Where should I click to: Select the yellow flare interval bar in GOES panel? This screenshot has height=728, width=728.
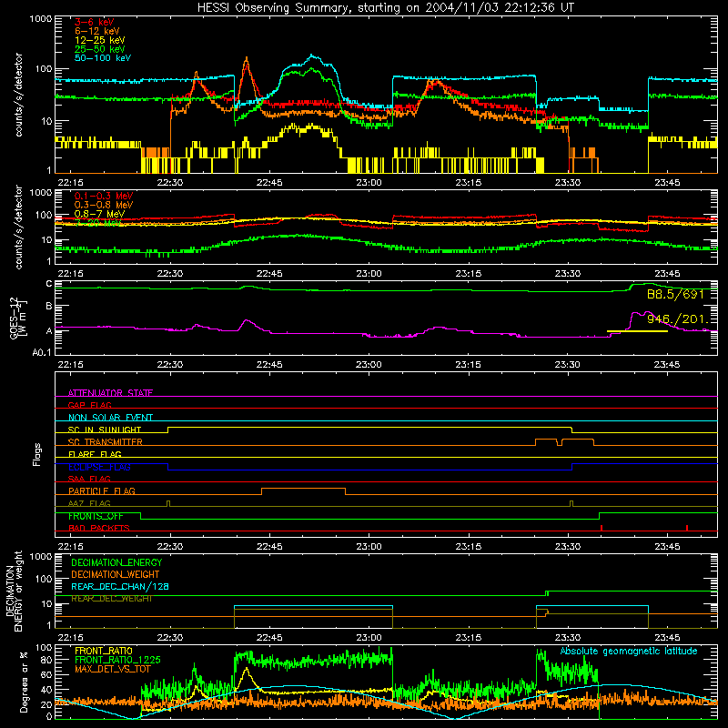638,331
